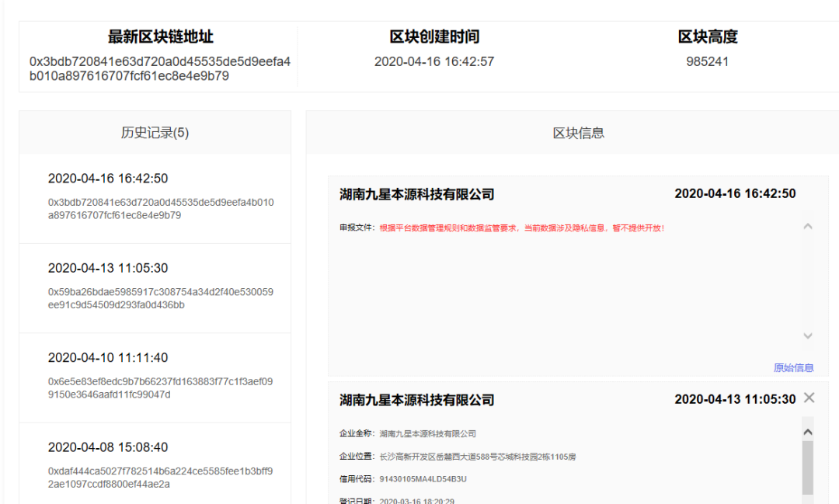Click the 申报文件 label

(x=357, y=228)
